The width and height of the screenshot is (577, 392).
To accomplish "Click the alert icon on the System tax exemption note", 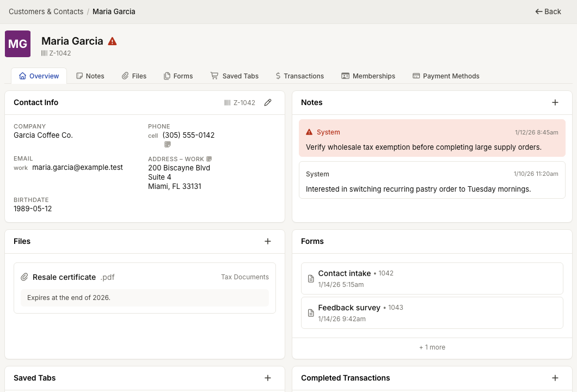I will click(x=309, y=132).
